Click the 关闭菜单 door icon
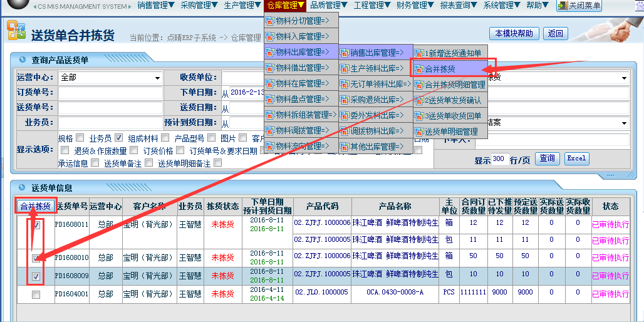This screenshot has width=644, height=322. click(x=562, y=6)
